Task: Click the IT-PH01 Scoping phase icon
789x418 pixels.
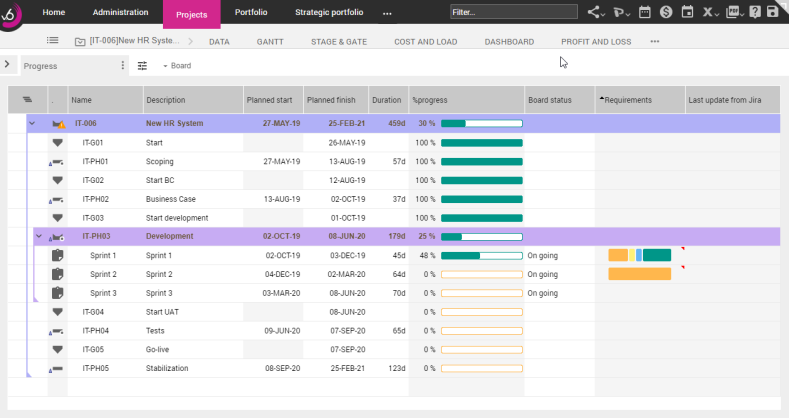Action: point(57,162)
